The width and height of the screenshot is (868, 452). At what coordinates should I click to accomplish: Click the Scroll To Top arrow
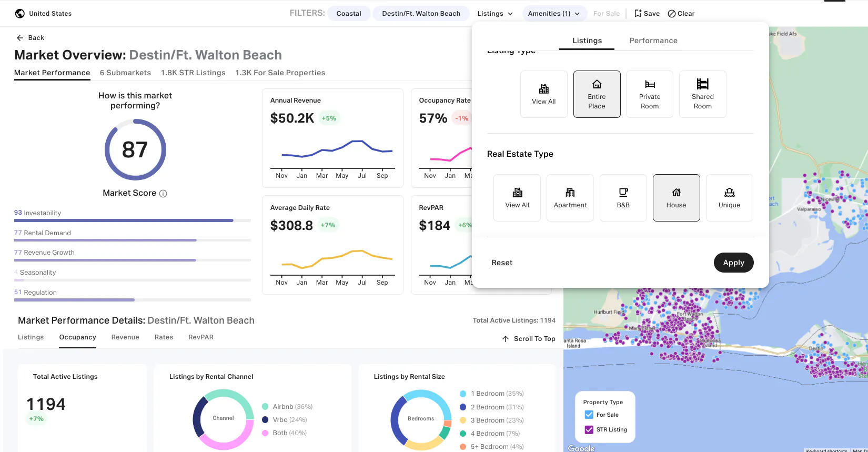(x=506, y=339)
